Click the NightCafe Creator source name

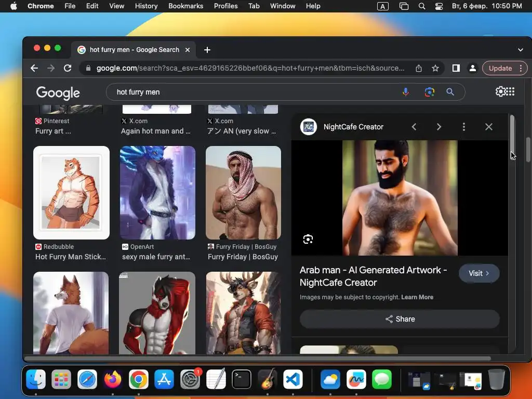353,127
